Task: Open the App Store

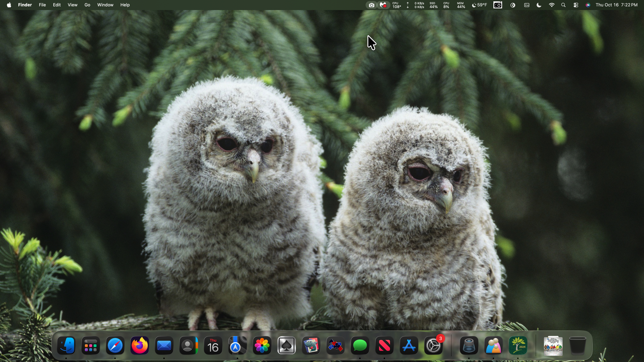Action: pos(409,346)
